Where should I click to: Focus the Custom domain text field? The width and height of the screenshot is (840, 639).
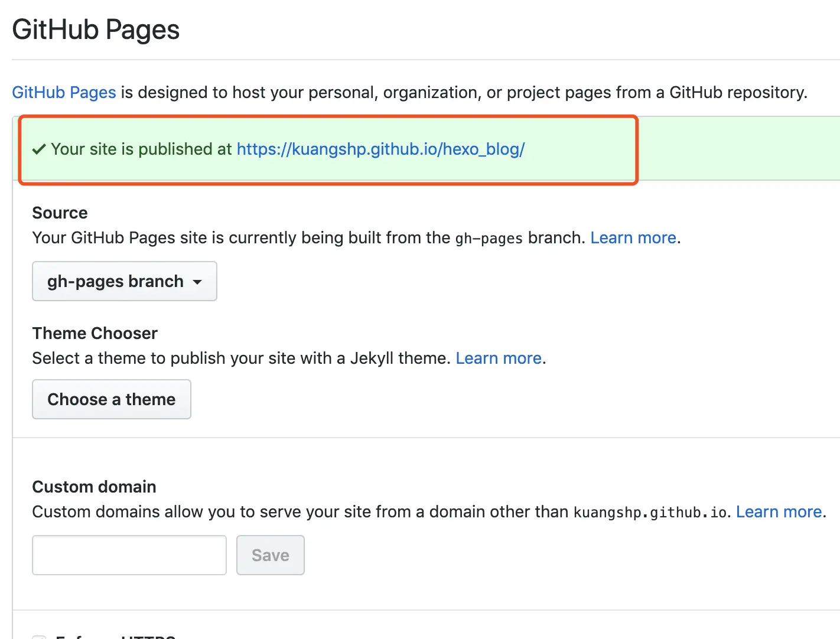129,555
